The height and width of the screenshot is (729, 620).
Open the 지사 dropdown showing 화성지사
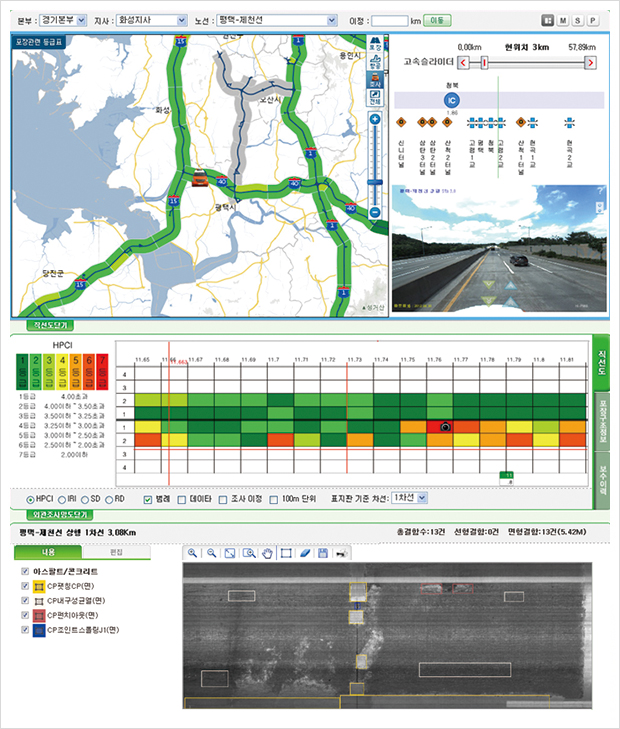coord(152,20)
